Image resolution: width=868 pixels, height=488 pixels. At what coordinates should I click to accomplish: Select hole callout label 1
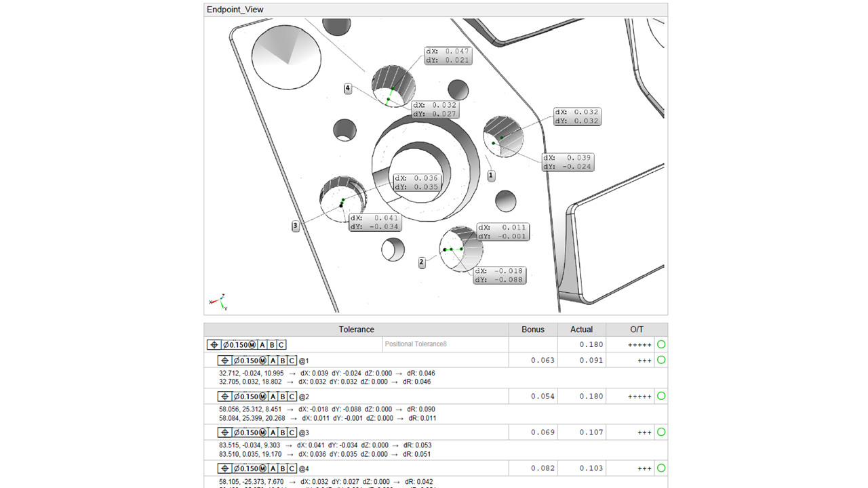[491, 176]
